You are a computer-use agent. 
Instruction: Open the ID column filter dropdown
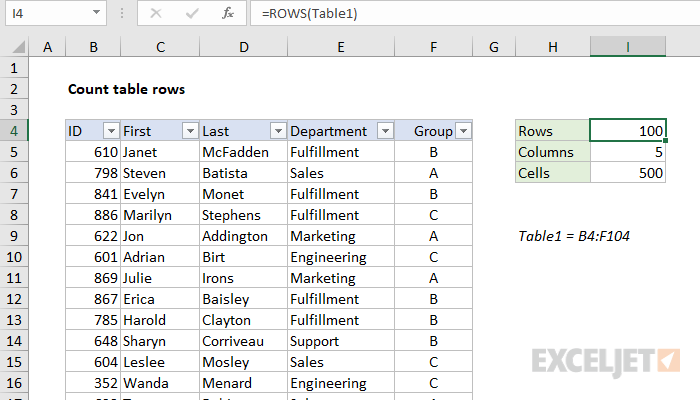click(x=107, y=131)
